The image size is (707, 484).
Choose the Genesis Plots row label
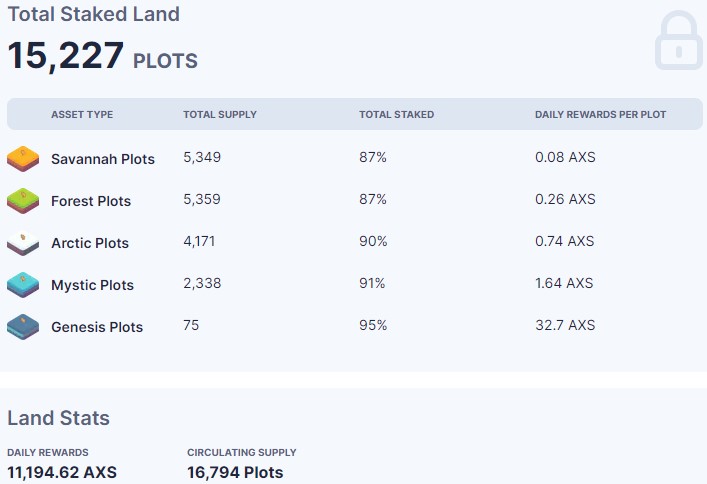(x=97, y=327)
